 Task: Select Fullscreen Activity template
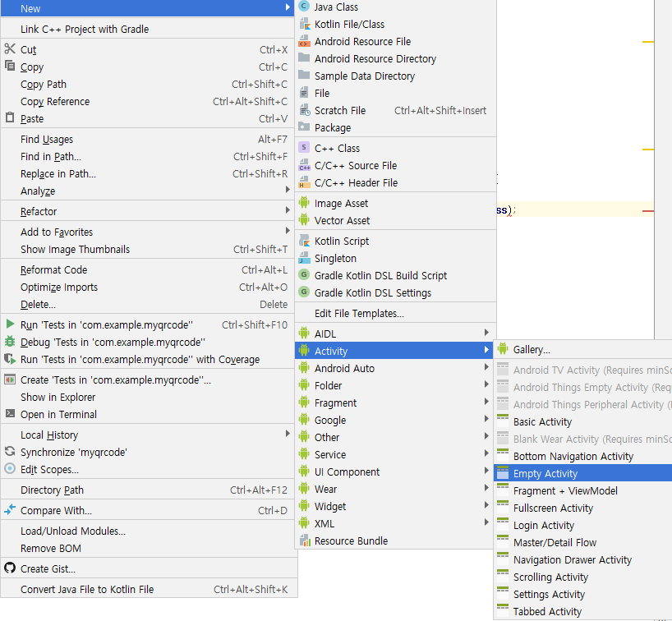click(x=582, y=508)
